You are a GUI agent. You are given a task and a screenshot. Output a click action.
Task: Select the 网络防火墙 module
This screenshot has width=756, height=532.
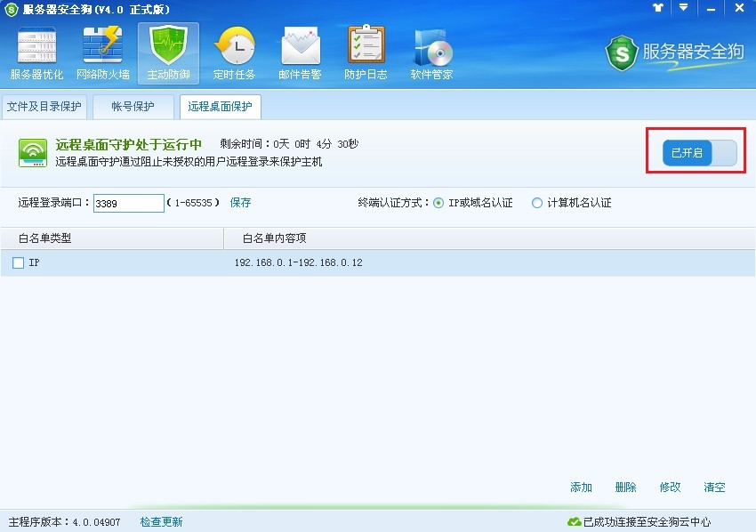coord(102,51)
